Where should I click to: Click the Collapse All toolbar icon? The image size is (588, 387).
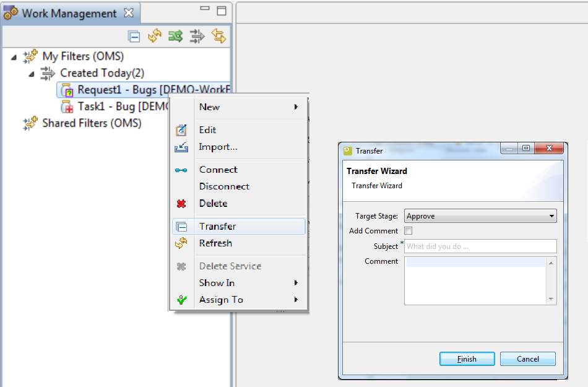point(134,37)
